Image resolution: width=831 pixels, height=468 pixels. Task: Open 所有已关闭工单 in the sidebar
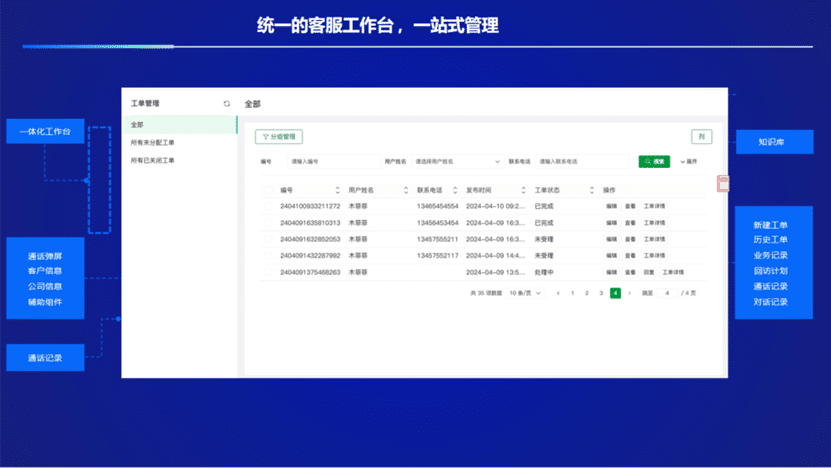tap(153, 160)
